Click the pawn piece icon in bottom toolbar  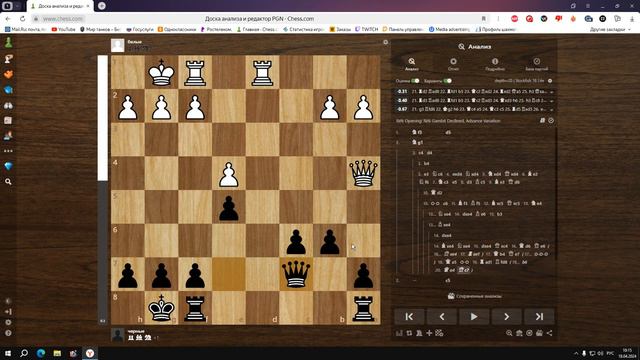tap(419, 333)
